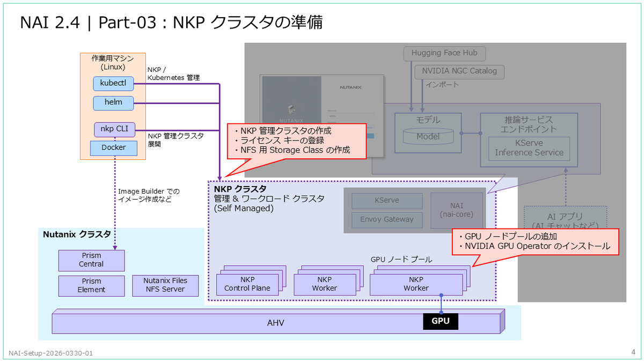
Task: Select the GPU ノード プール label
Action: point(401,259)
